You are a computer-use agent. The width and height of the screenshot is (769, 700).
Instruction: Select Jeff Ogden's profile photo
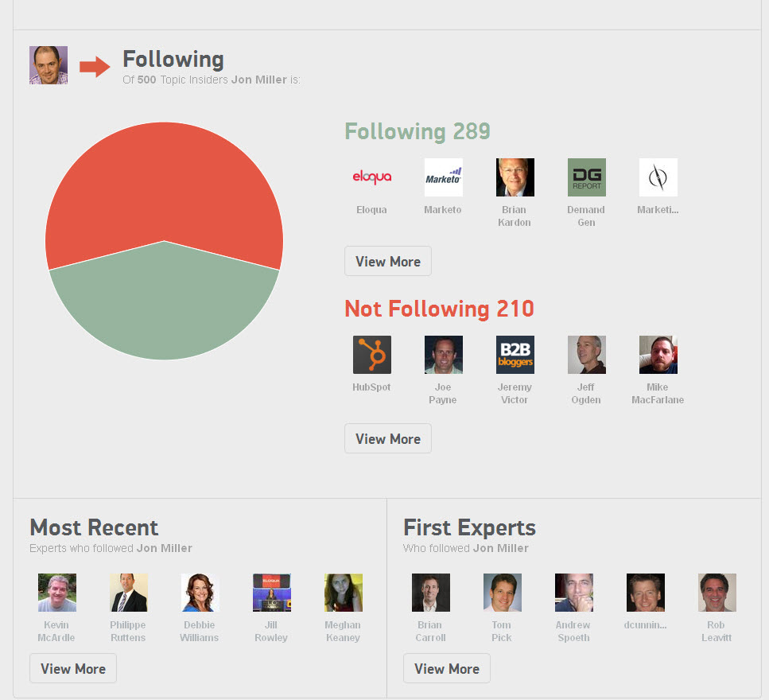(586, 355)
